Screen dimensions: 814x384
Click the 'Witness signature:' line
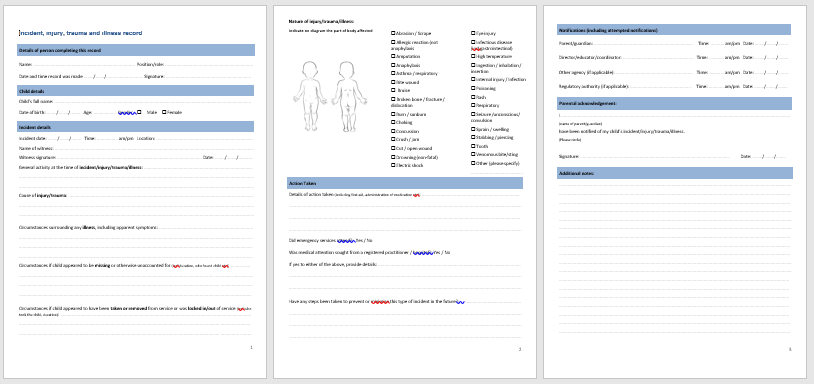(109, 157)
